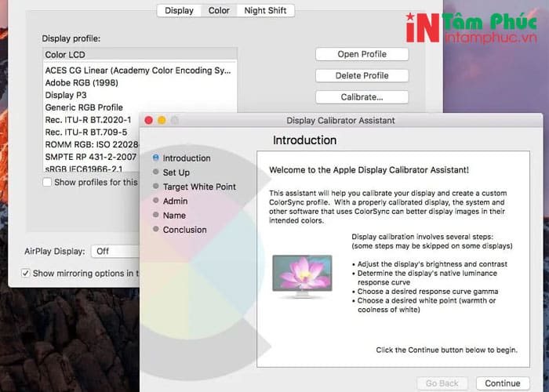Click the Admin step bullet icon

point(156,201)
